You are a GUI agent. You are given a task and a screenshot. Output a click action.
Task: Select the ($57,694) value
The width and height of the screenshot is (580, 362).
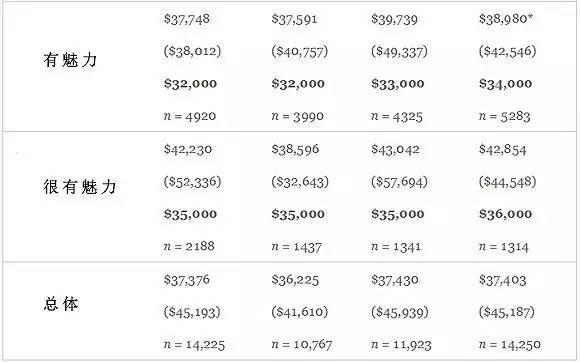click(x=399, y=182)
